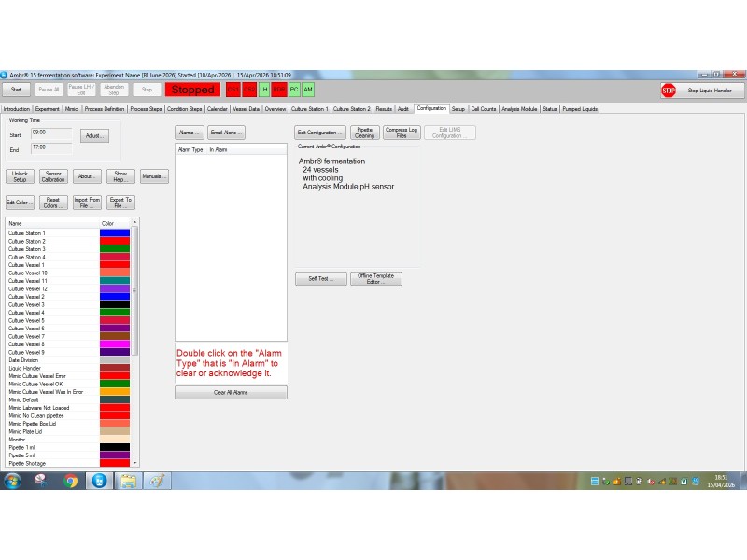Switch to the Results tab
Image resolution: width=747 pixels, height=560 pixels.
[384, 109]
